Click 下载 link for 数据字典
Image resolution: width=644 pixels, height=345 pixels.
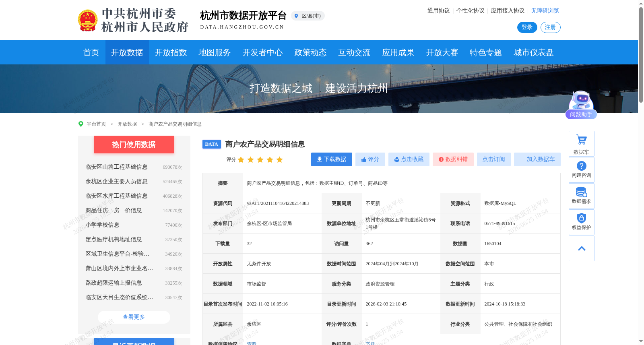click(370, 343)
